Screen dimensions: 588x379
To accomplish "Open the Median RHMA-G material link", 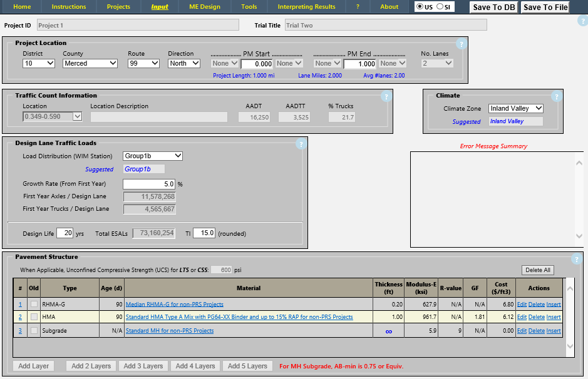I will pos(175,305).
